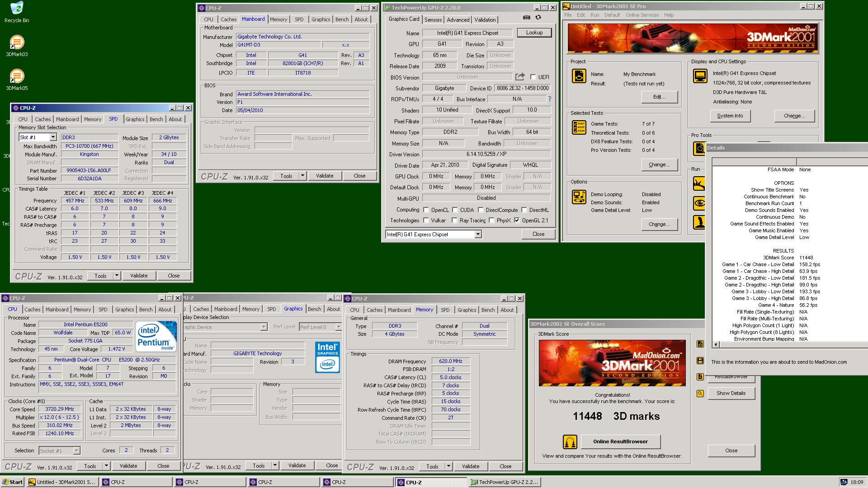
Task: Click Close button in 3DMark score dialog
Action: tap(731, 451)
